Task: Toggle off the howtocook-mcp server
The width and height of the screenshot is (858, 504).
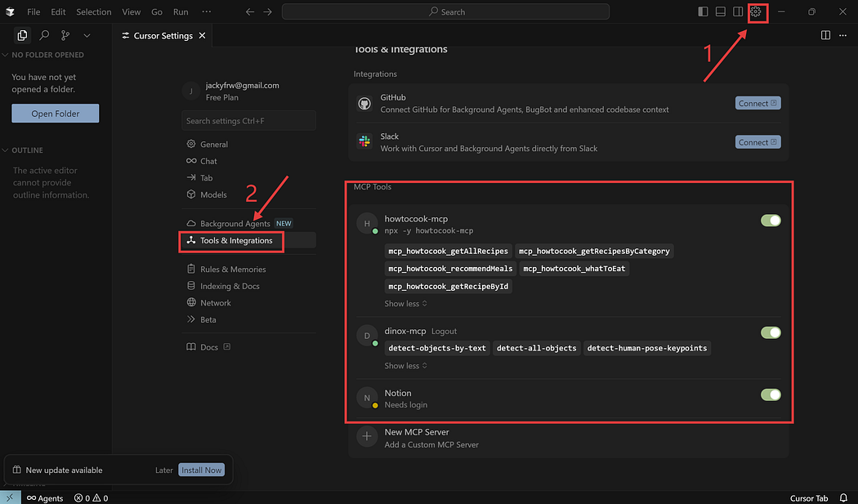Action: [x=771, y=221]
